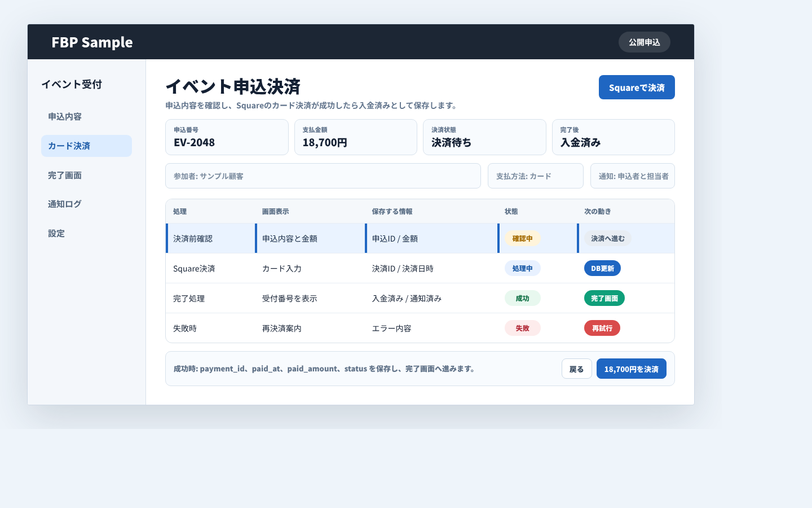Click the 支払金額 18,700円 card
This screenshot has width=812, height=508.
click(x=356, y=137)
